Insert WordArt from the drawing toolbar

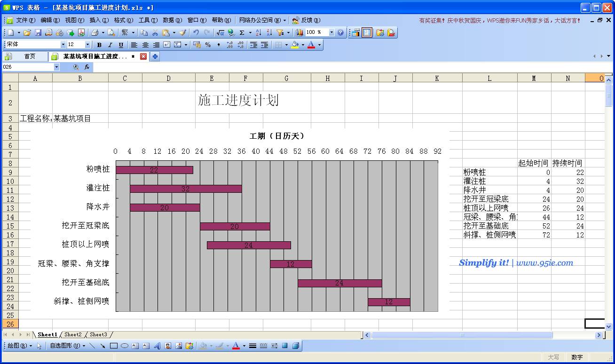[x=157, y=346]
